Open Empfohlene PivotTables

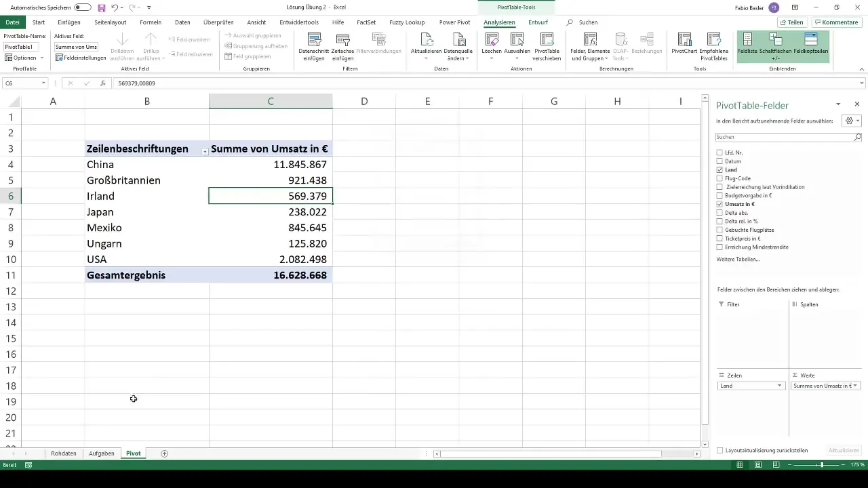click(714, 47)
